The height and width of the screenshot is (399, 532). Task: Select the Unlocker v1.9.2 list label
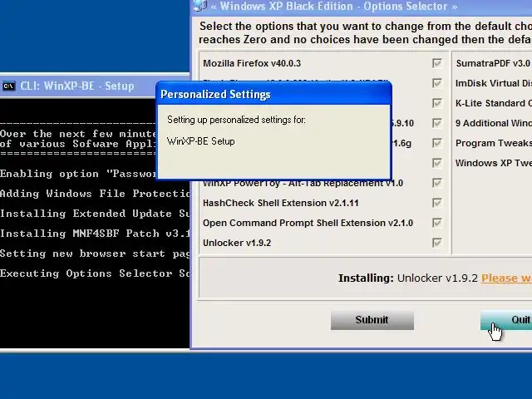(x=237, y=243)
